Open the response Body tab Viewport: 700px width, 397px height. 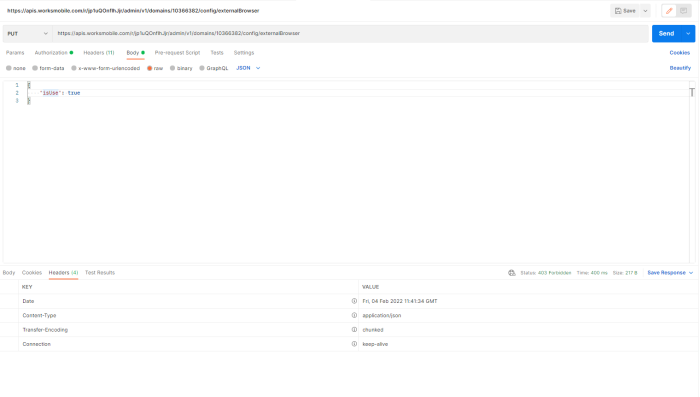[x=9, y=272]
